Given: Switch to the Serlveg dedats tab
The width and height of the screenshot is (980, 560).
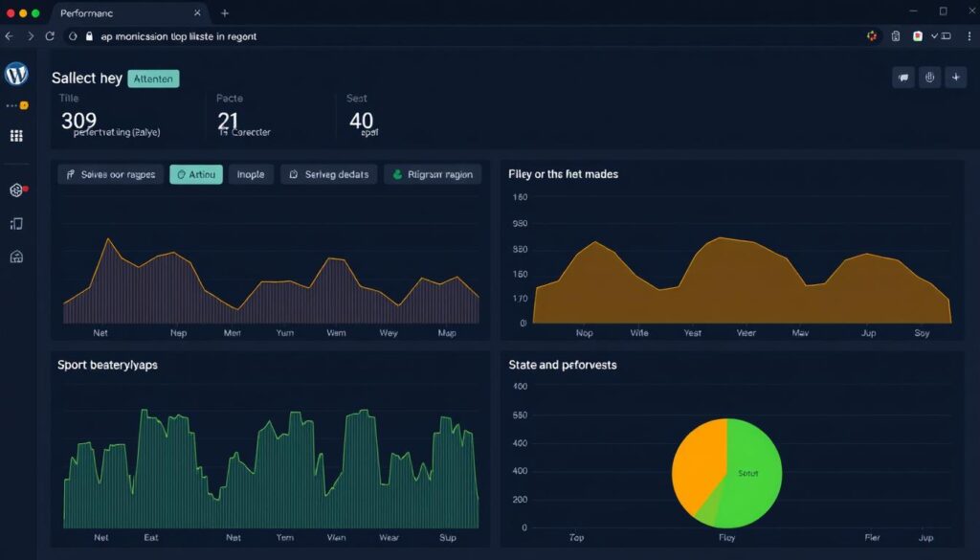Looking at the screenshot, I should (328, 174).
